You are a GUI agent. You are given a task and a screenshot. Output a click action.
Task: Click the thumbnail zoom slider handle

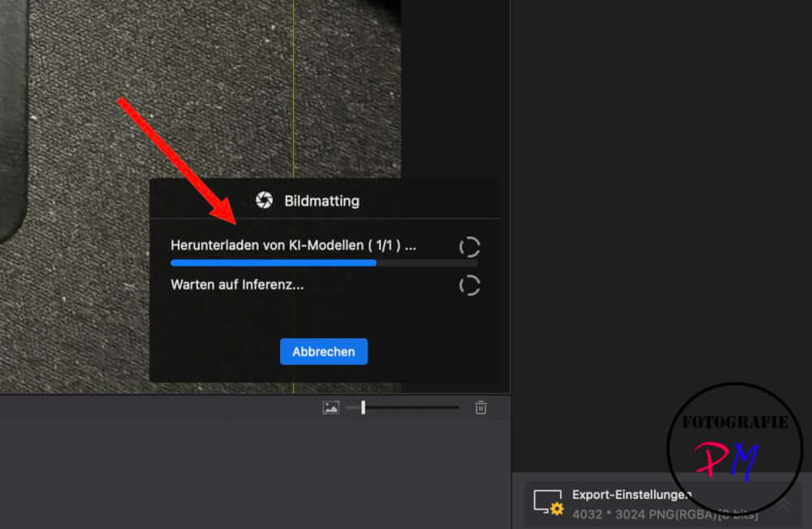pos(363,407)
